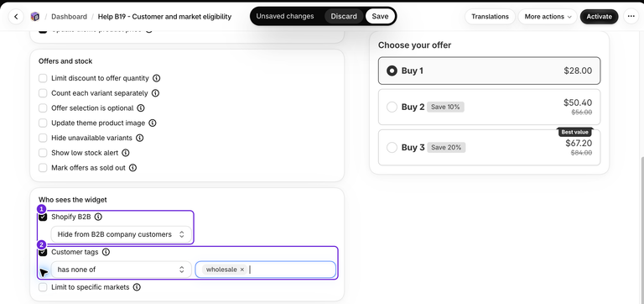Click info icon next to Limit to specific markets
644x304 pixels.
point(137,287)
